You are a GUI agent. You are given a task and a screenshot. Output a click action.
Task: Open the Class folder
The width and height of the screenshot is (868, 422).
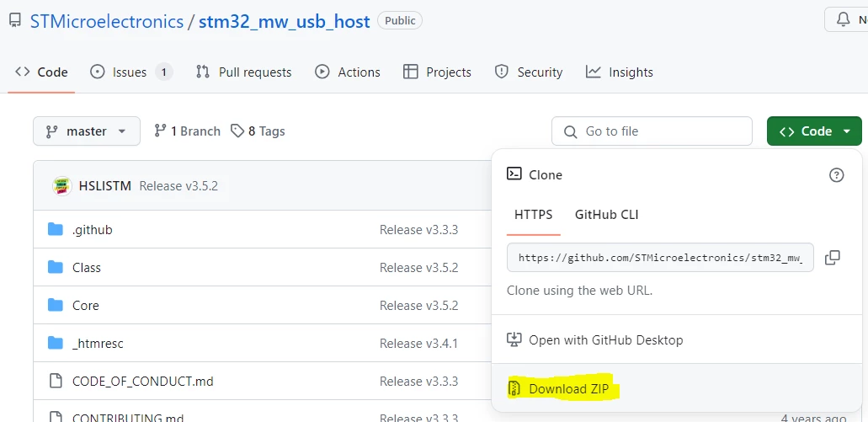(x=87, y=268)
